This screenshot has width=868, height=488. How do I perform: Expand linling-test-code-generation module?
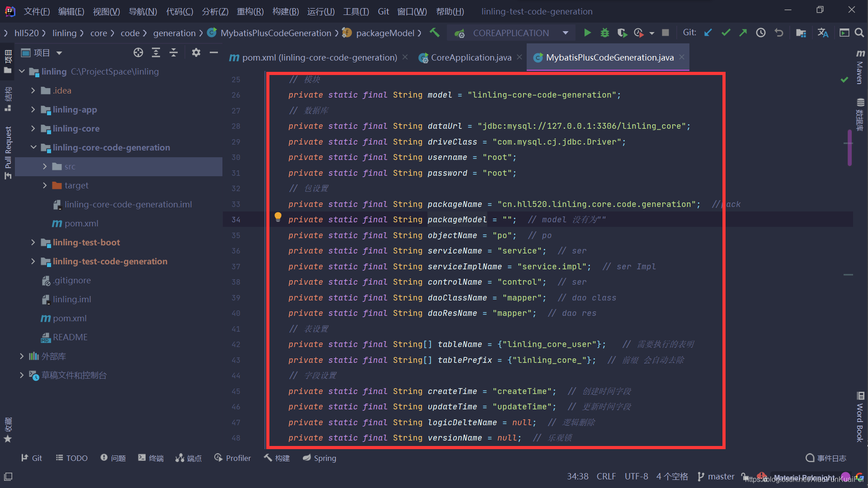[33, 261]
